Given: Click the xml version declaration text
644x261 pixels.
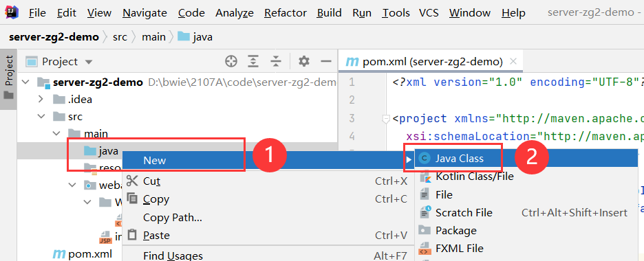Looking at the screenshot, I should point(518,82).
